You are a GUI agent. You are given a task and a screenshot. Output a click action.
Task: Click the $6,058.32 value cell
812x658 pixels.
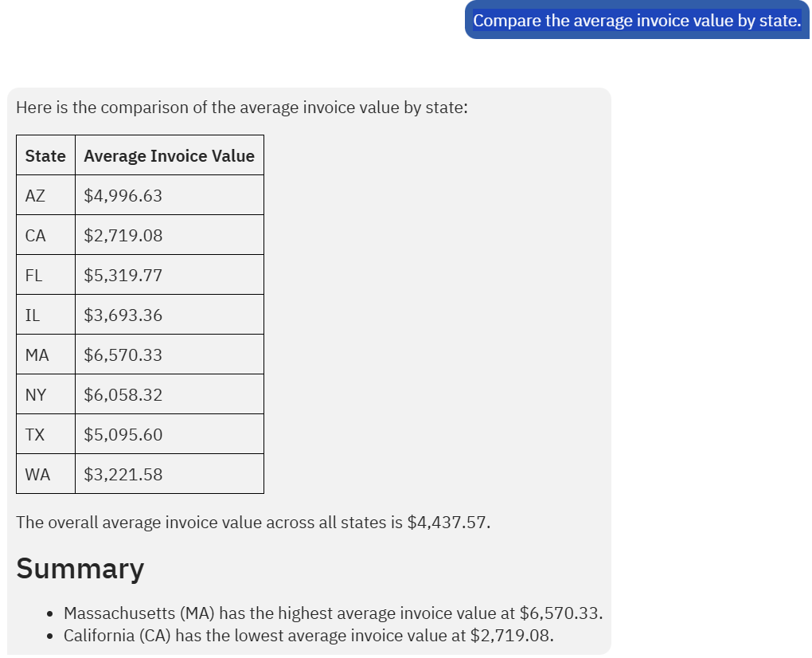click(x=123, y=395)
